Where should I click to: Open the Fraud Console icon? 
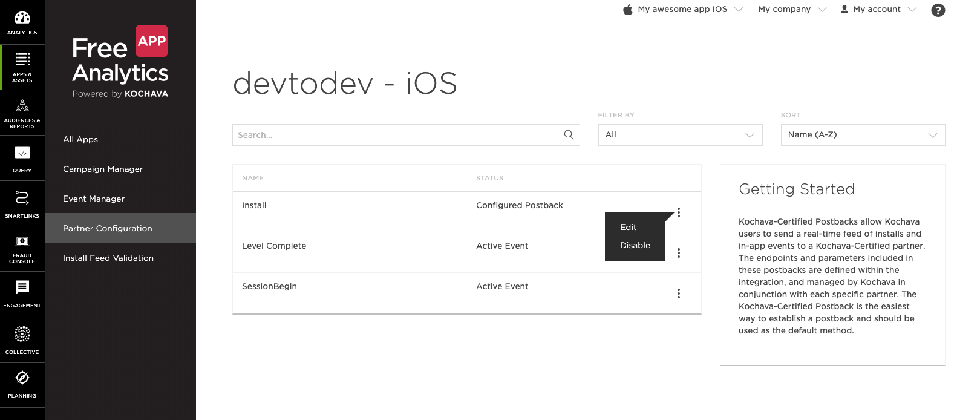[x=22, y=249]
